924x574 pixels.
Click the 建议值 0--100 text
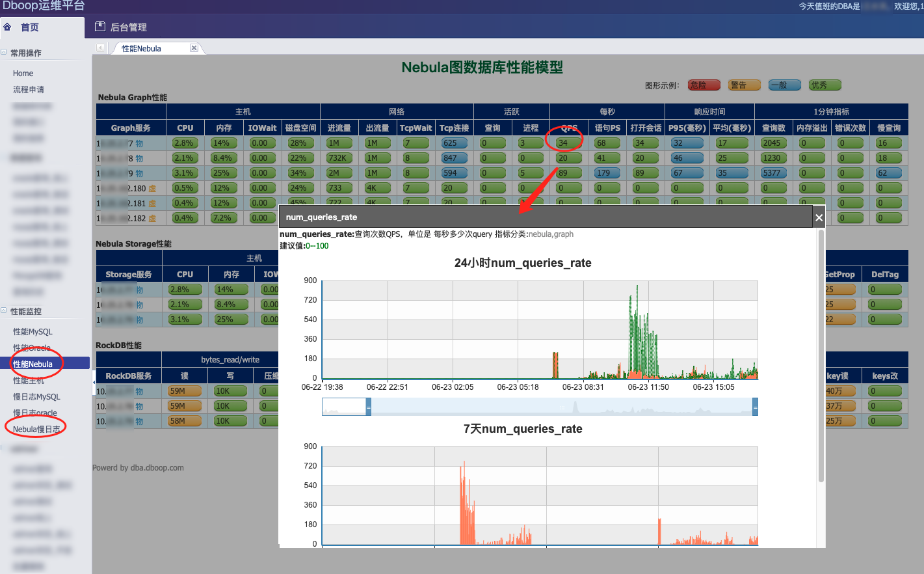click(x=304, y=246)
